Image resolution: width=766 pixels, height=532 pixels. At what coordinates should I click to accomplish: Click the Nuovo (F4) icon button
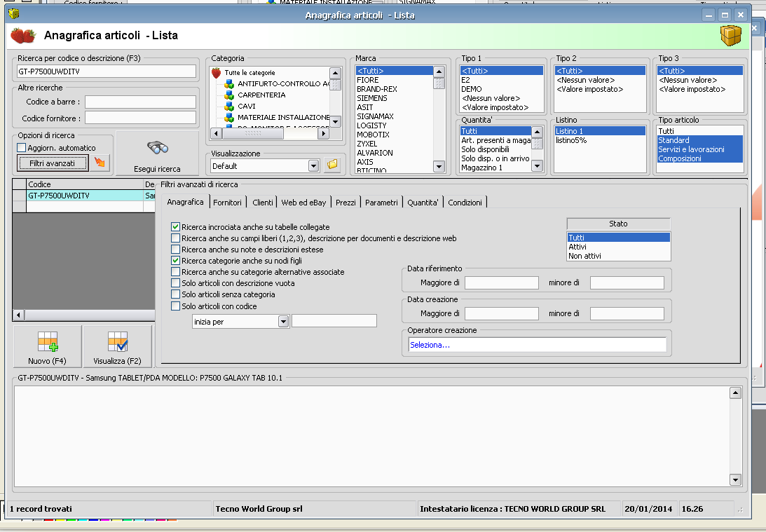pos(47,343)
